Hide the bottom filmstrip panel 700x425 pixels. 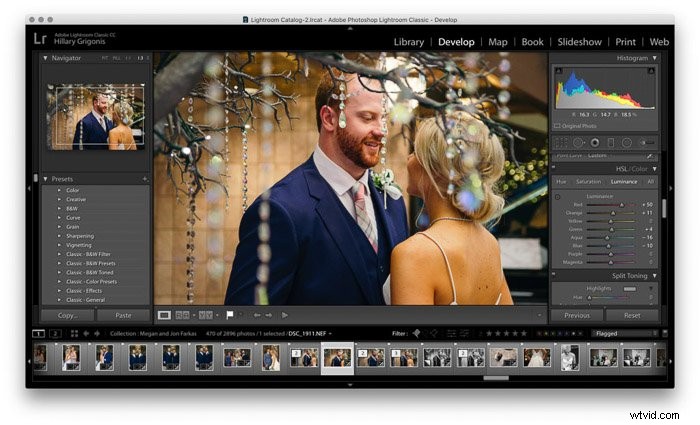(350, 384)
